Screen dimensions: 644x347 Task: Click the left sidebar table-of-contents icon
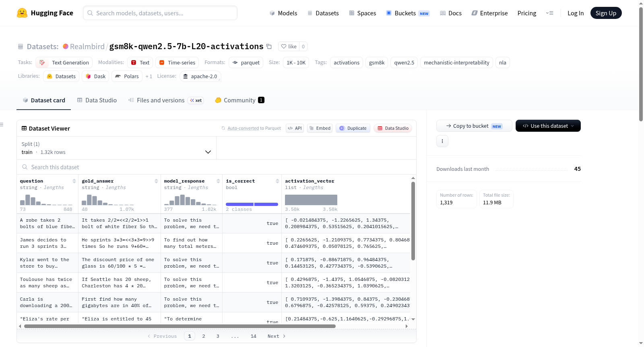(x=2, y=125)
